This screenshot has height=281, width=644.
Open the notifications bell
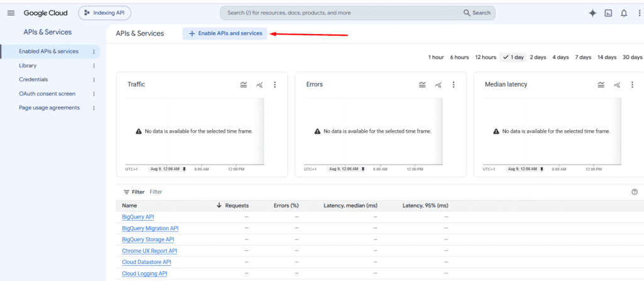624,13
